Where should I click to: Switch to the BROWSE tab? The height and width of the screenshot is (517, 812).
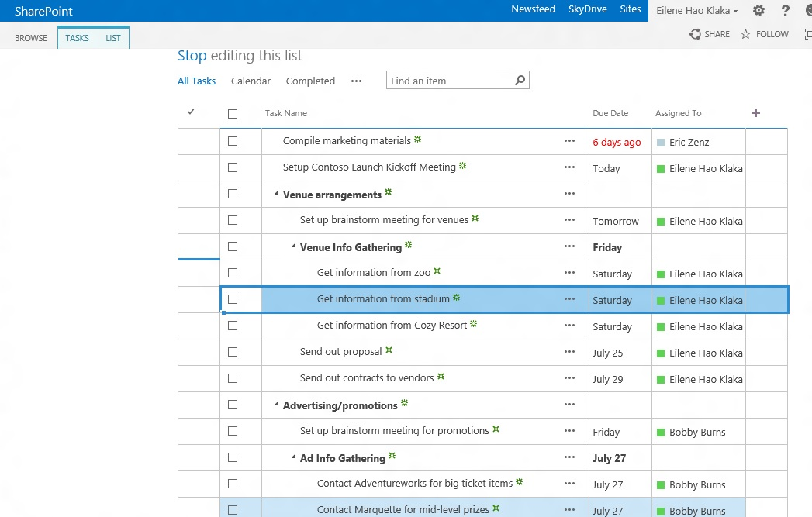(30, 37)
